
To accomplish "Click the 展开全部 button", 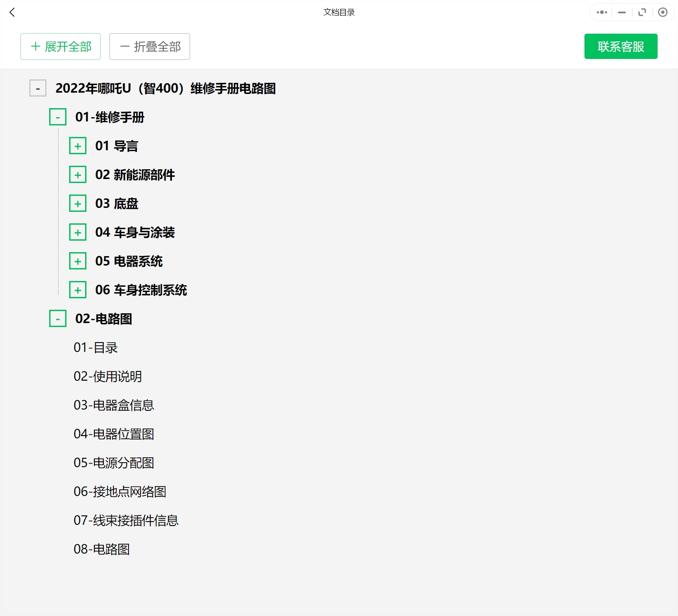I will point(60,46).
